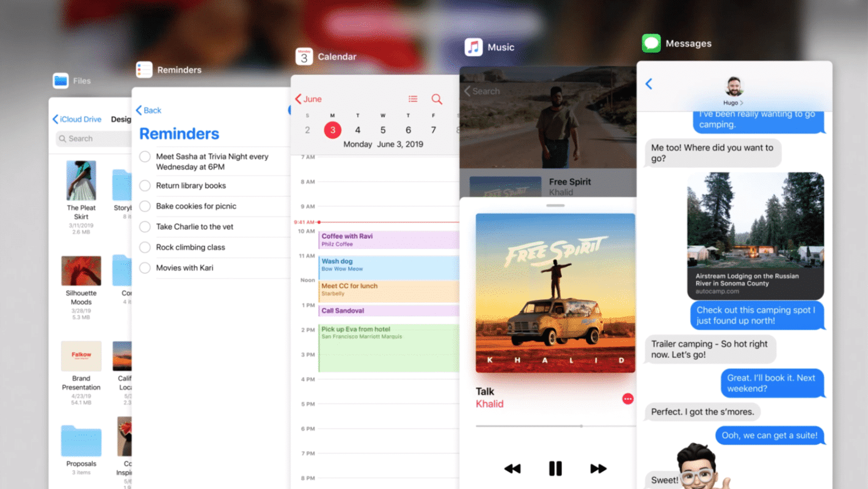
Task: Open the Free Spirit album art
Action: (x=555, y=293)
